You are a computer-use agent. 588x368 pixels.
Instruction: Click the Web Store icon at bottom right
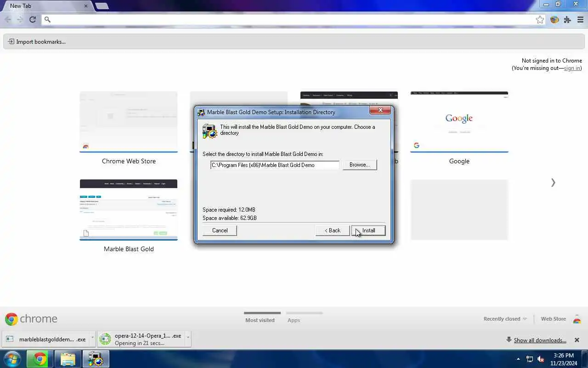577,319
